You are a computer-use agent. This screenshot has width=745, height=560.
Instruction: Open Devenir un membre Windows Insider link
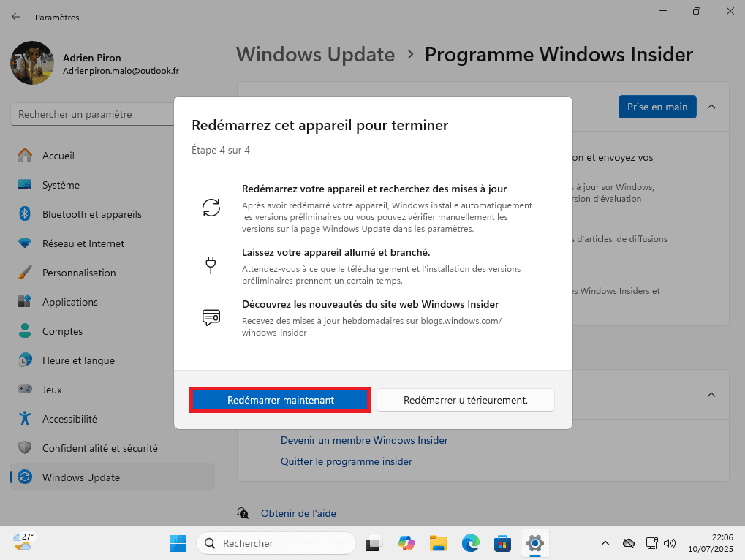tap(364, 440)
